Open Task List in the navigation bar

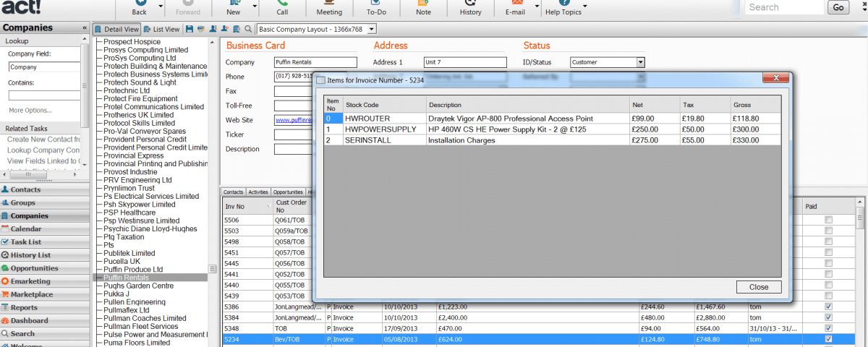(45, 242)
